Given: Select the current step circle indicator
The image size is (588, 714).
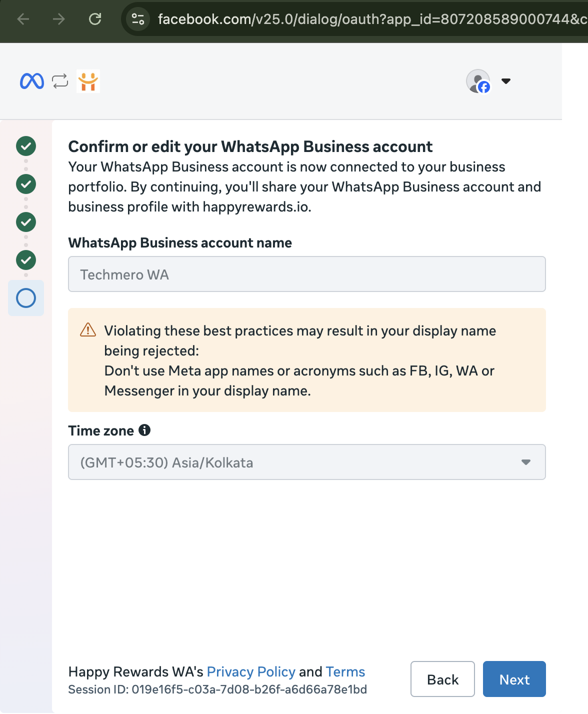Looking at the screenshot, I should pyautogui.click(x=26, y=298).
